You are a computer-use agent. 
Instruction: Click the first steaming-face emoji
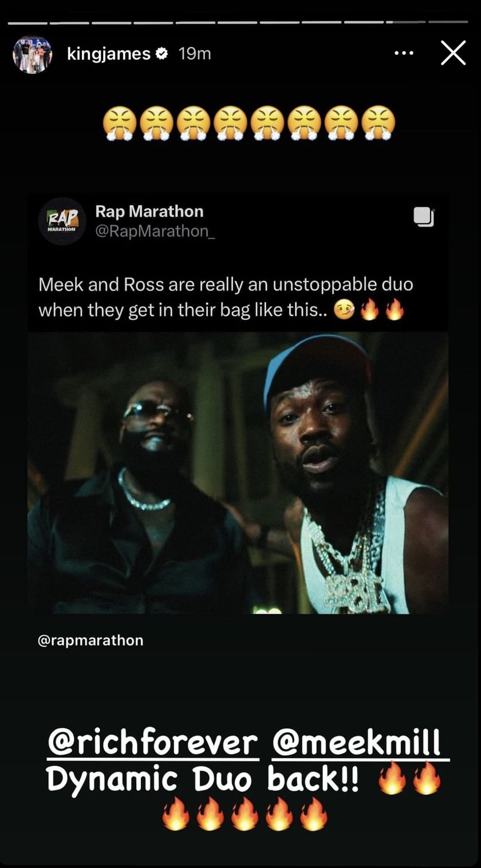[x=119, y=124]
